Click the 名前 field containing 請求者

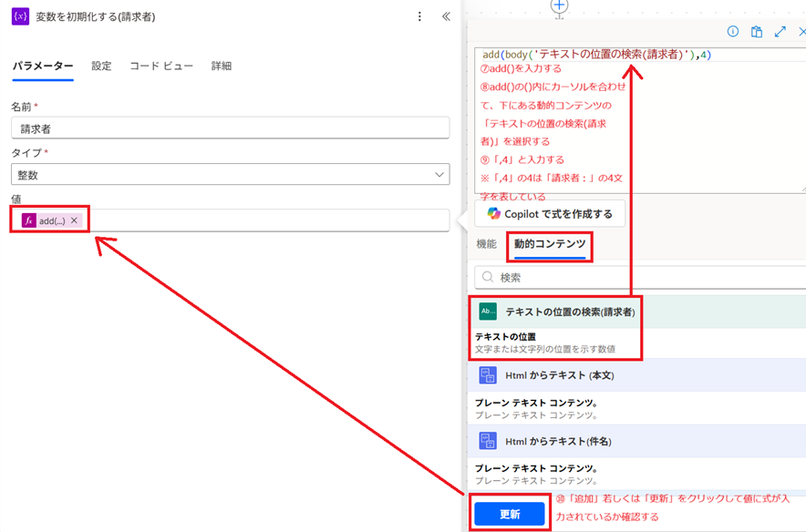230,128
